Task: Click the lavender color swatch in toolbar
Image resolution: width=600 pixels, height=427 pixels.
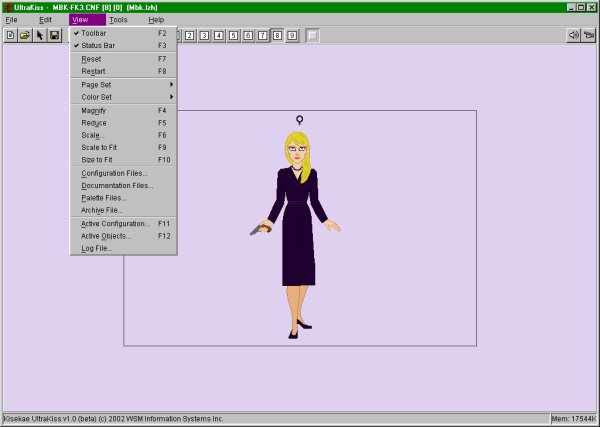Action: point(312,35)
